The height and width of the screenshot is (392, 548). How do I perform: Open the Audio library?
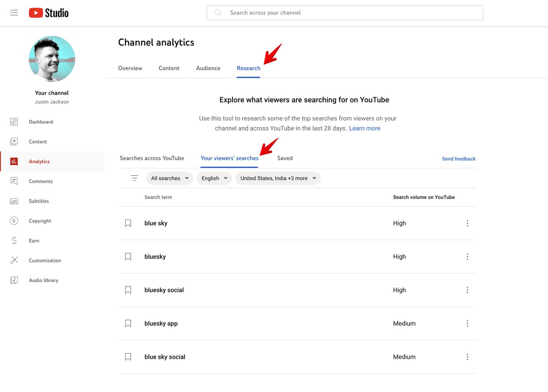pyautogui.click(x=43, y=280)
